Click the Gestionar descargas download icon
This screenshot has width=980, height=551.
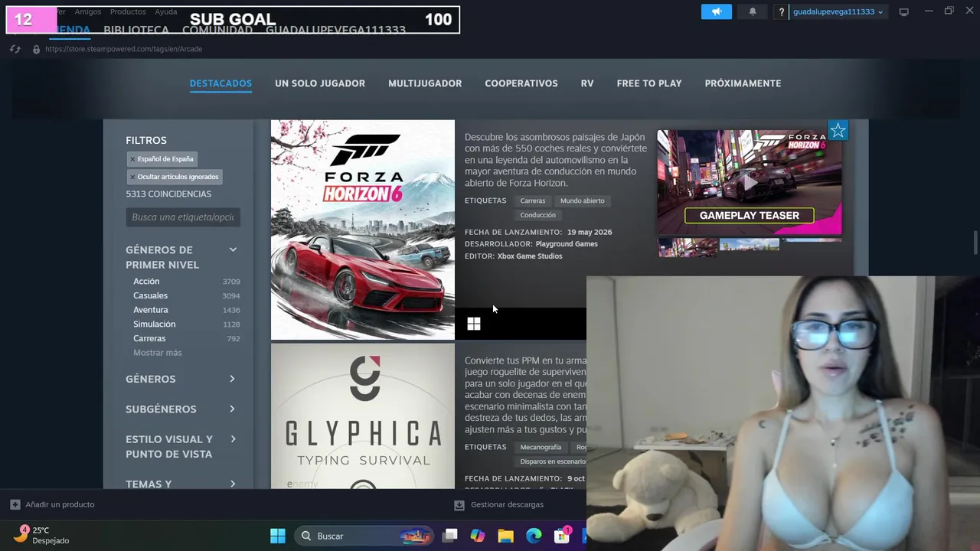[459, 504]
